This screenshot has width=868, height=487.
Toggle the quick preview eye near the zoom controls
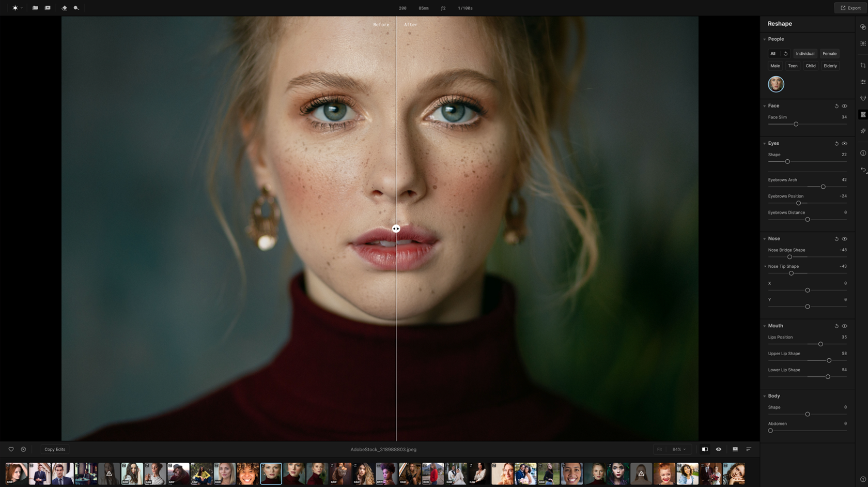719,449
